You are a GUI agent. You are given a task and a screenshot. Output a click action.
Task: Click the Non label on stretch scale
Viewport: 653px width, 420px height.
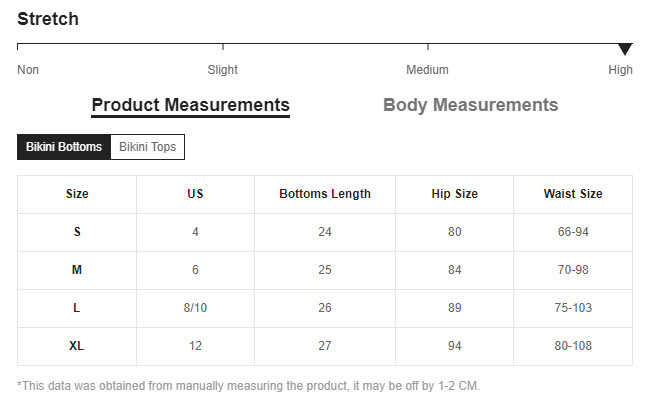[28, 70]
